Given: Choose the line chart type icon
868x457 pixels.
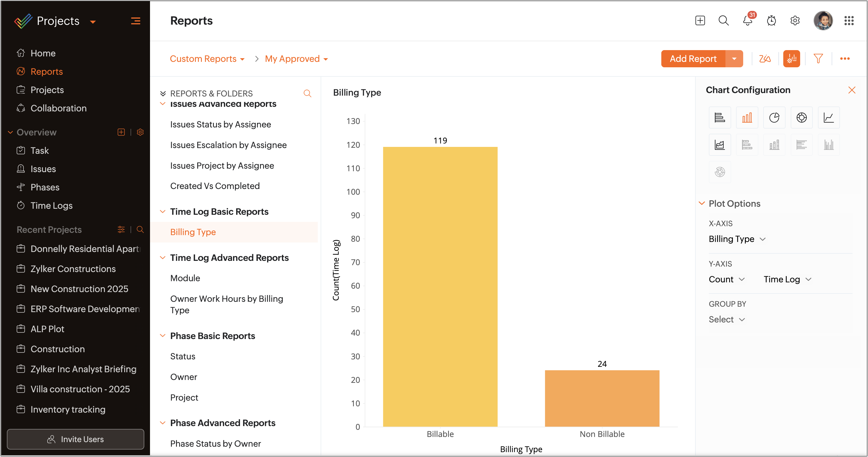Looking at the screenshot, I should (828, 118).
